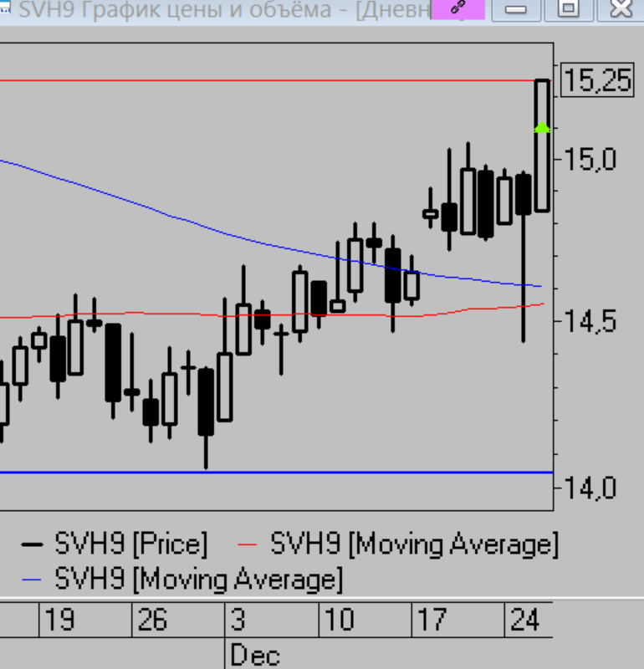Click date label 19 on time axis
This screenshot has width=644, height=669.
point(60,621)
